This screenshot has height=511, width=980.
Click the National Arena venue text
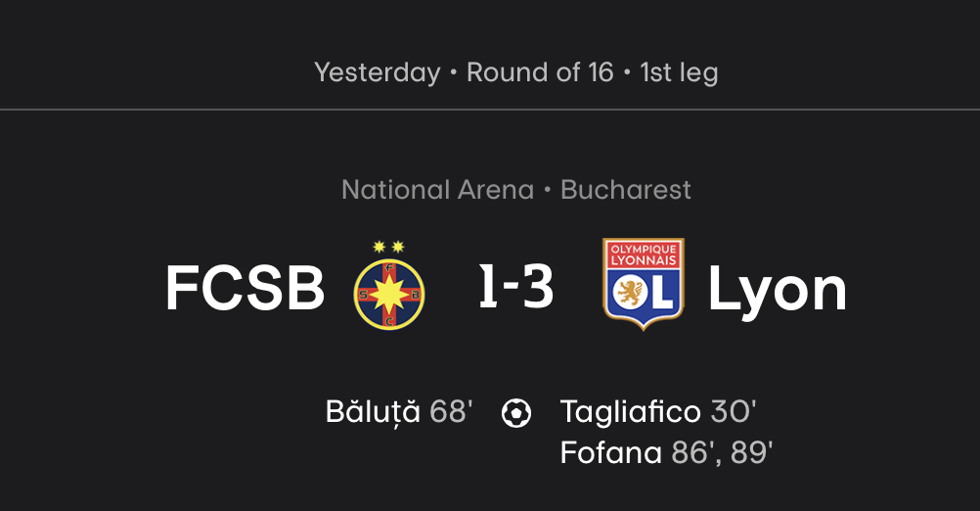tap(437, 189)
